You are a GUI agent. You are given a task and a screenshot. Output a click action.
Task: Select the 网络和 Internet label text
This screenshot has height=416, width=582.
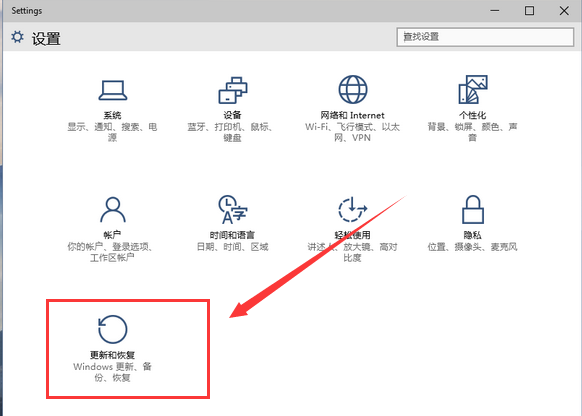[353, 115]
